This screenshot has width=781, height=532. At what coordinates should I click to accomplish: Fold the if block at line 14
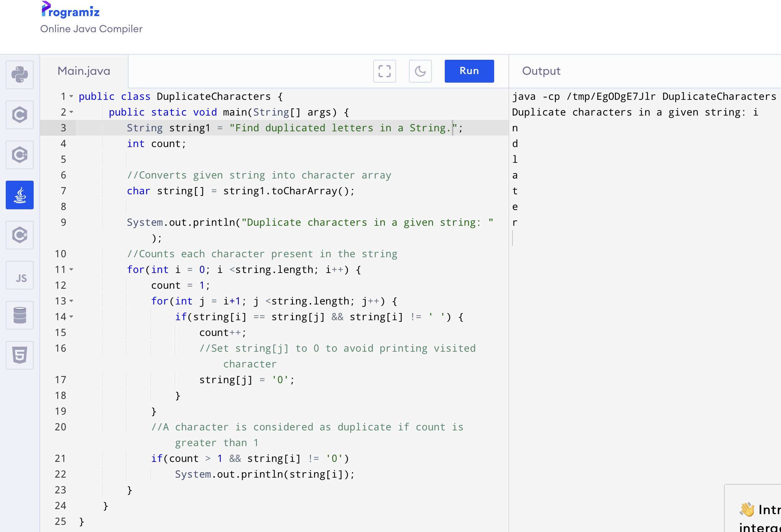(71, 317)
